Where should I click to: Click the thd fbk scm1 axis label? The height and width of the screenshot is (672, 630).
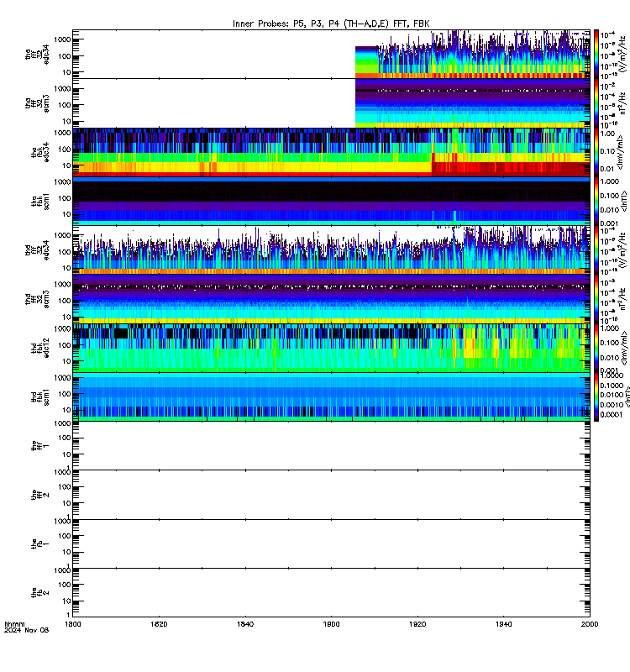click(x=40, y=396)
